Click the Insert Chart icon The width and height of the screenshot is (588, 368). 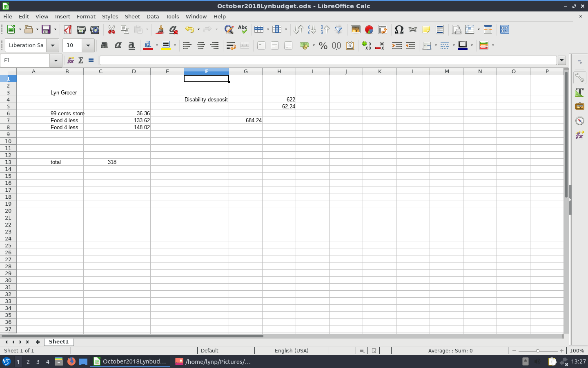(x=369, y=29)
